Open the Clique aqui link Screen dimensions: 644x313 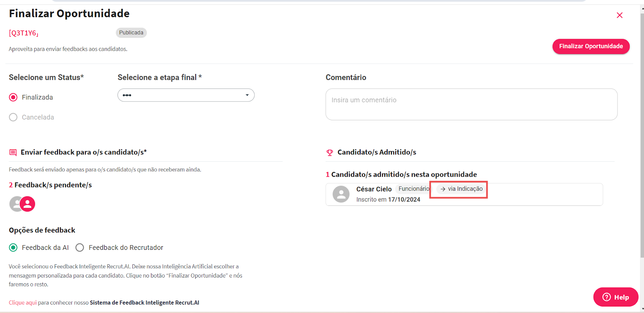pos(23,303)
